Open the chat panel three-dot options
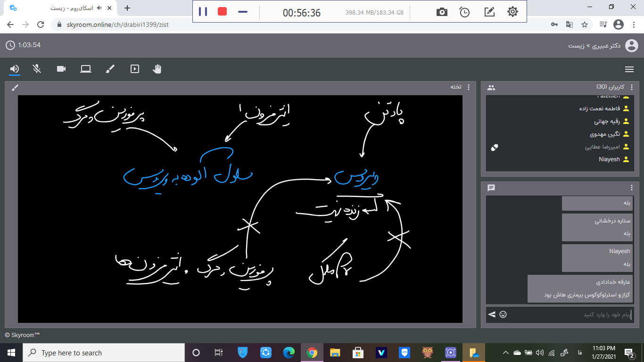 pyautogui.click(x=632, y=188)
